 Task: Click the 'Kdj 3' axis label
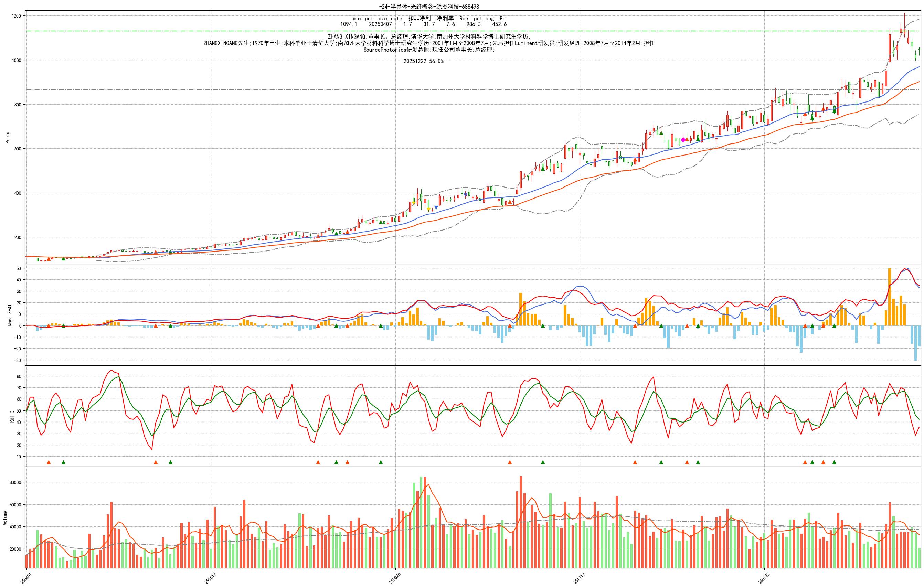(x=12, y=417)
